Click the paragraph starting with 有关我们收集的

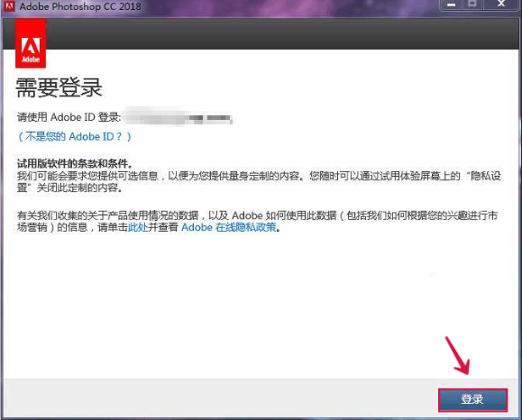(x=257, y=222)
